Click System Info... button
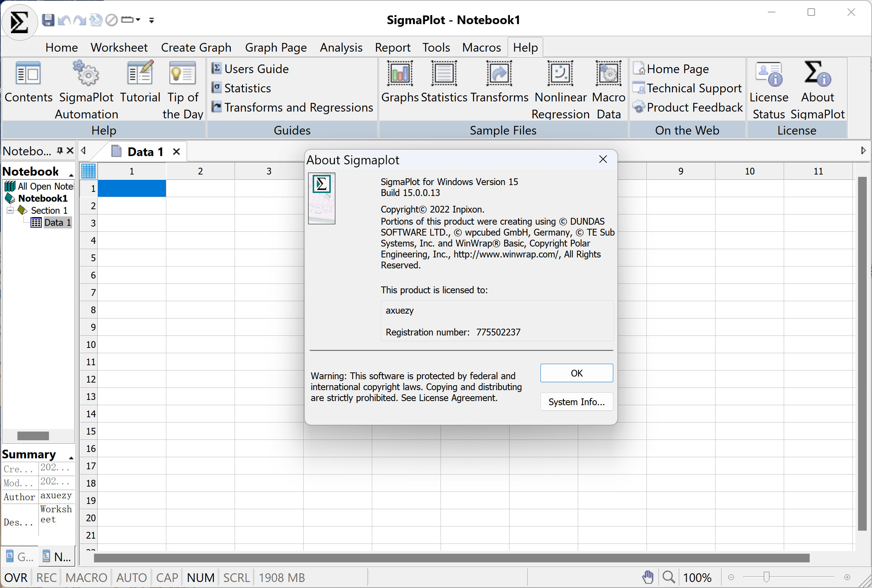This screenshot has height=588, width=872. coord(576,402)
